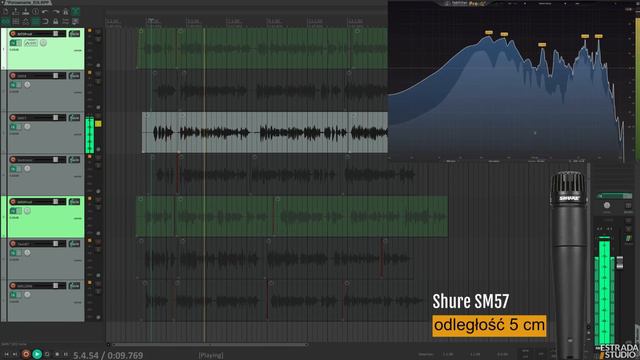Click the transport Pause button

click(66, 354)
